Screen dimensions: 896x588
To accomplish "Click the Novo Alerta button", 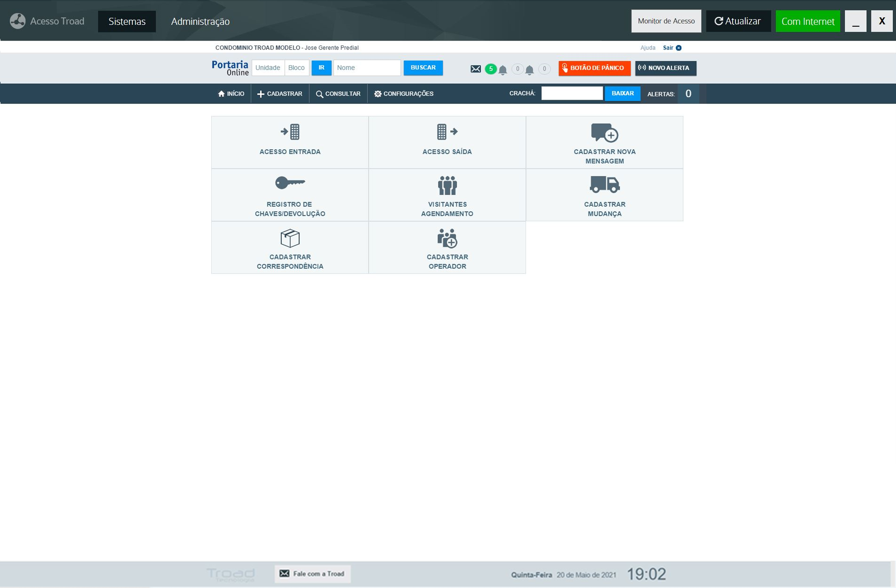I will click(x=665, y=68).
